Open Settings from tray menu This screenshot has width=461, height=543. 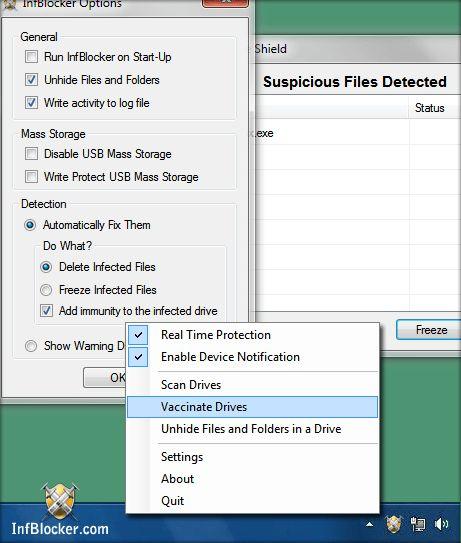182,457
